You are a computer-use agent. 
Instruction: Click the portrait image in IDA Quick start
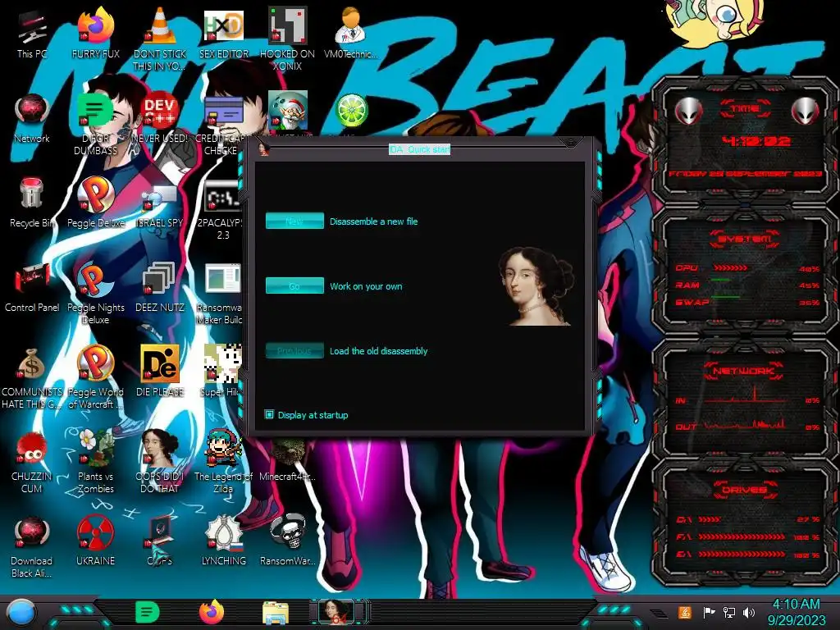(536, 286)
